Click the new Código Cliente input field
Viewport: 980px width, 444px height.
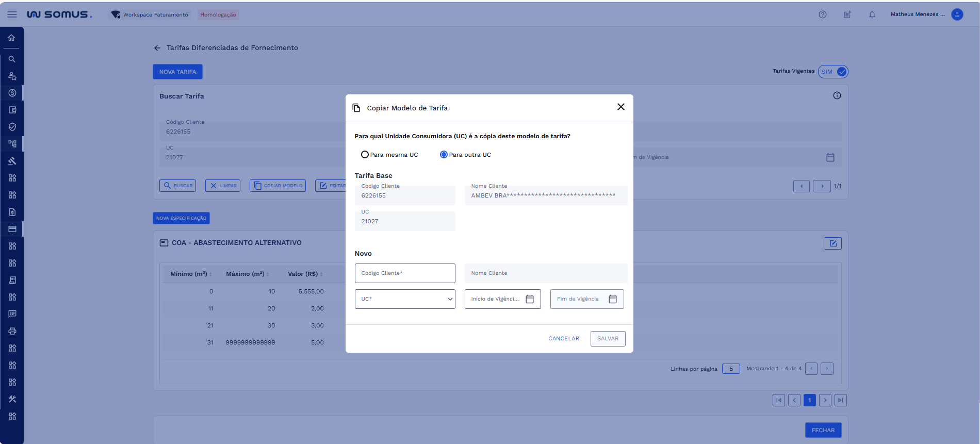[405, 273]
